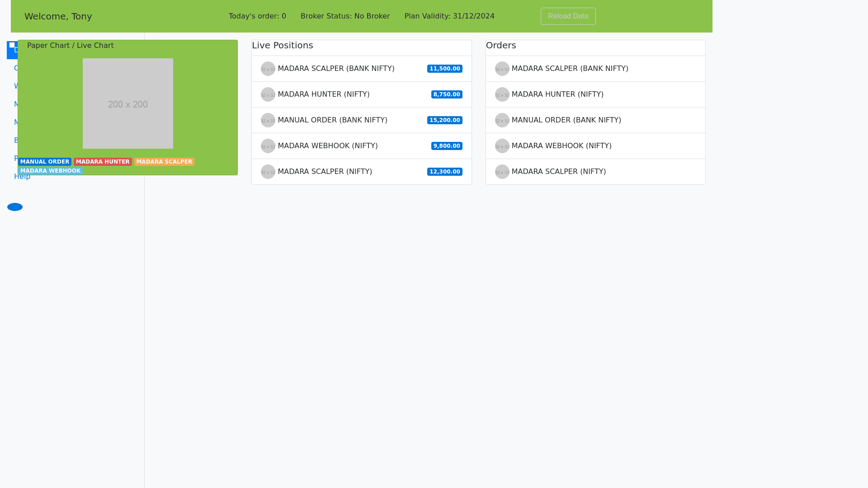868x488 pixels.
Task: Select the MADARA WEBHOOK light blue badge
Action: 50,171
